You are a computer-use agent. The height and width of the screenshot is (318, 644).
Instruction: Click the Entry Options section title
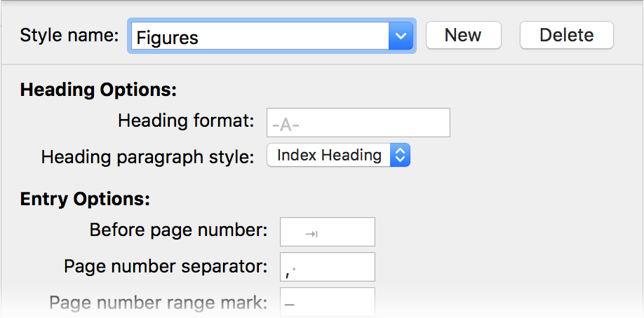point(85,199)
